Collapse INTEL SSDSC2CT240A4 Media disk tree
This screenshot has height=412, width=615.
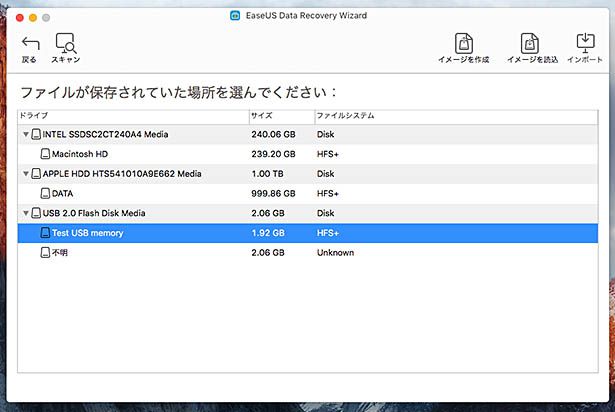tap(25, 134)
